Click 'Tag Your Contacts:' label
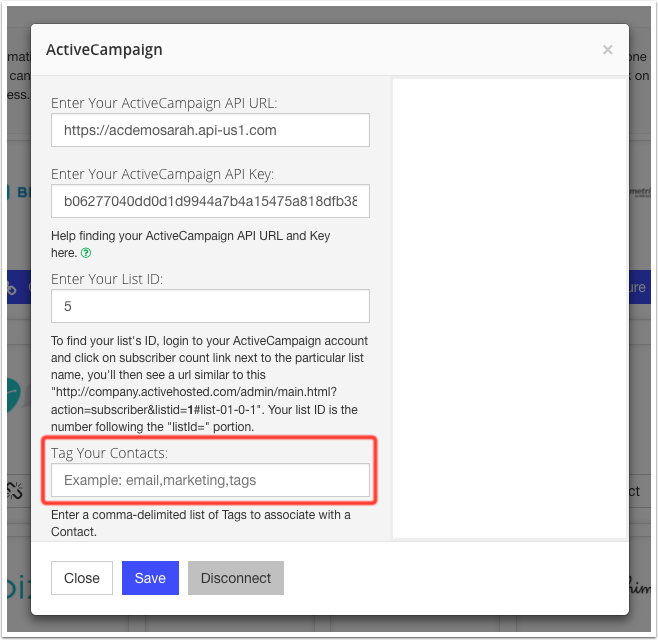The width and height of the screenshot is (658, 640). click(x=110, y=453)
